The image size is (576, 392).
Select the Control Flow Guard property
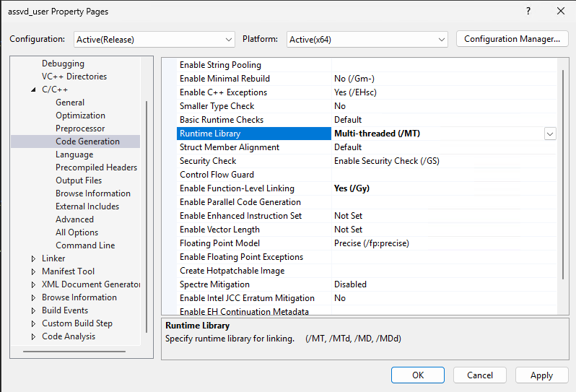(217, 175)
